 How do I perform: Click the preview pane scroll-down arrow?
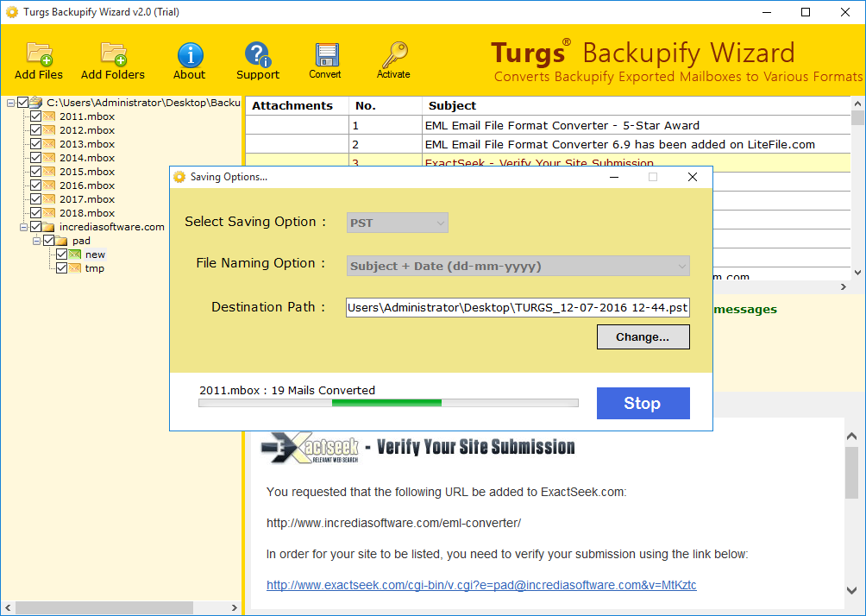click(x=851, y=590)
